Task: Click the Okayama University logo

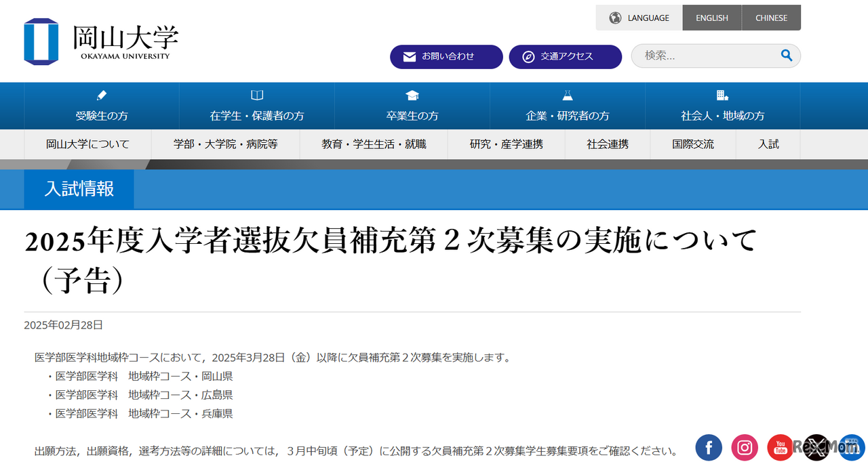Action: (100, 41)
